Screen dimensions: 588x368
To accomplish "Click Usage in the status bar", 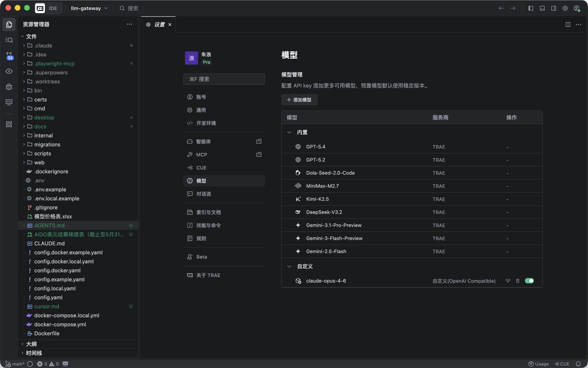I will 538,364.
